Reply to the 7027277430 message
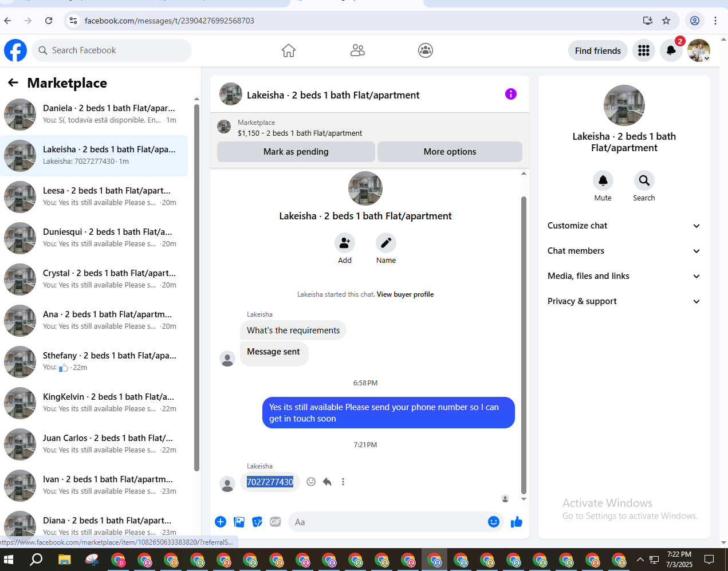This screenshot has width=728, height=571. point(327,482)
